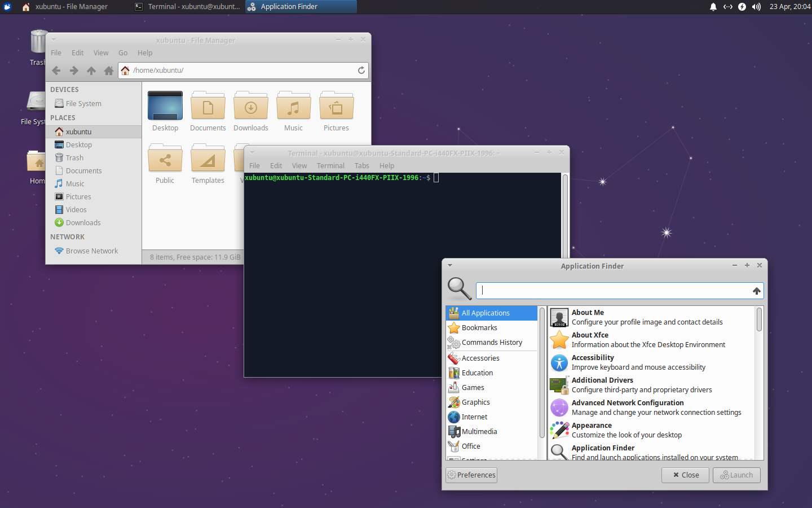
Task: Open the Graphics category
Action: pyautogui.click(x=474, y=402)
